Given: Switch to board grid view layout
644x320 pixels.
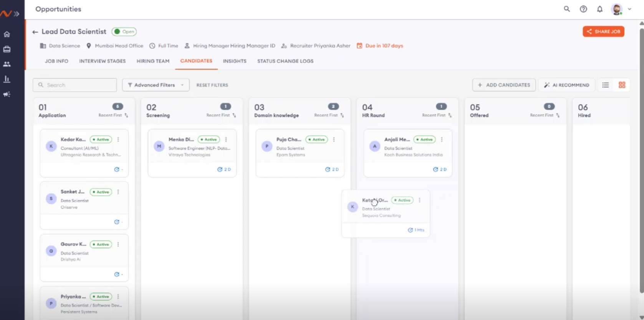Looking at the screenshot, I should tap(622, 85).
